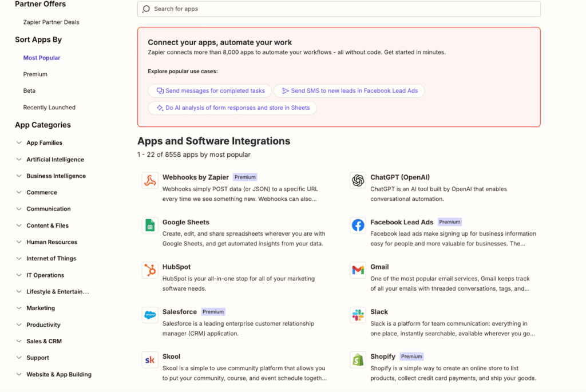The width and height of the screenshot is (586, 392).
Task: Click the Facebook Lead Ads icon
Action: [x=358, y=225]
